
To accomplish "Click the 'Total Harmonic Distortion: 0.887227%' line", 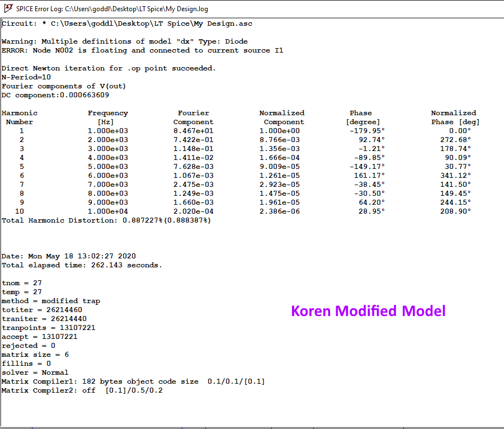I will point(106,220).
